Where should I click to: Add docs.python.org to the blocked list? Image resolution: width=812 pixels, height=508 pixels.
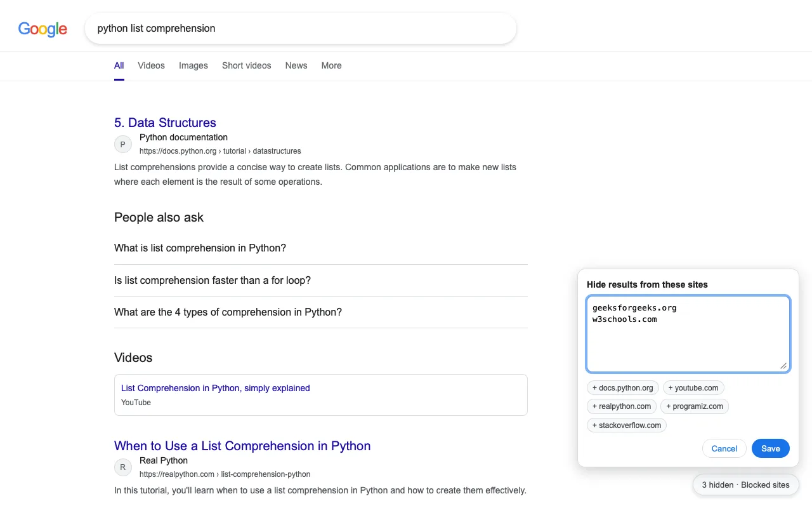[623, 387]
